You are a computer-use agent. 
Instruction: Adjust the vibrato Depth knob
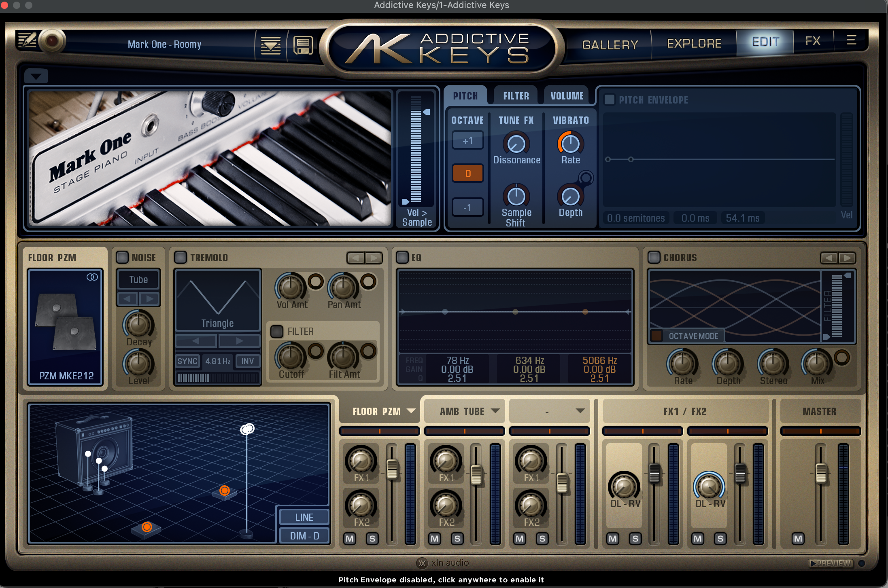[571, 197]
